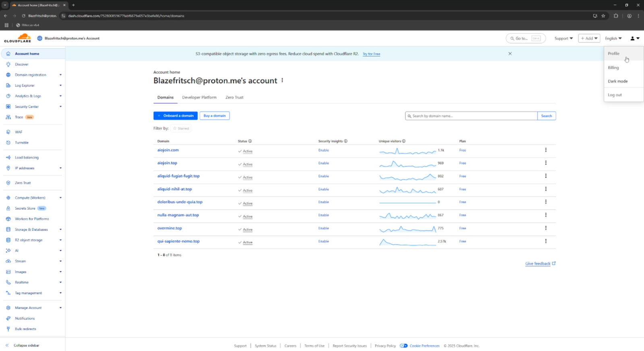This screenshot has height=351, width=644.
Task: Click the System Status footer link
Action: tap(266, 346)
